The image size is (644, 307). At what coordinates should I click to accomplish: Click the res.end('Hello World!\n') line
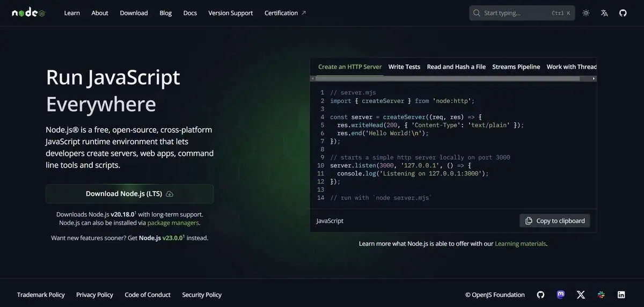coord(383,133)
